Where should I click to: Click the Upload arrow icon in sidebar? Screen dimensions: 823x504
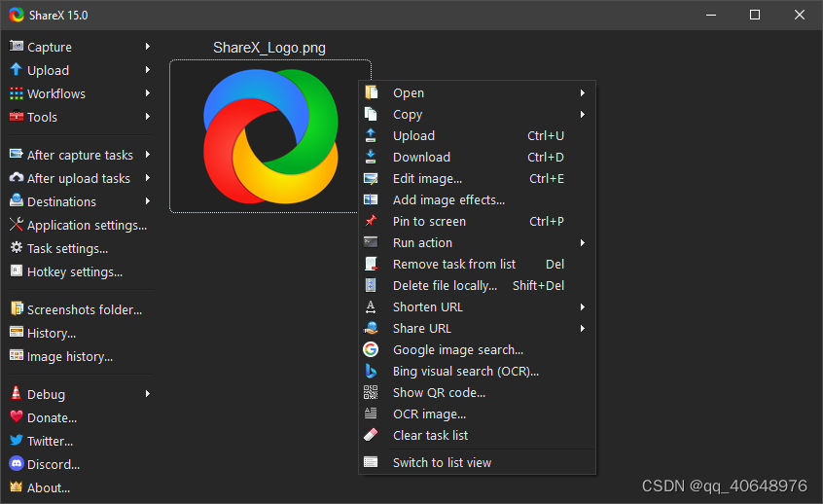[17, 70]
